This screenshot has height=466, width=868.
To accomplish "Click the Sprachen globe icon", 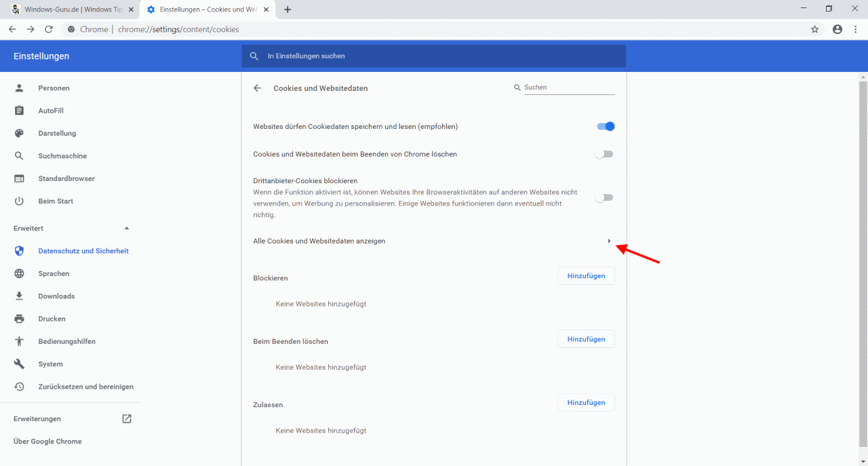I will 19,273.
